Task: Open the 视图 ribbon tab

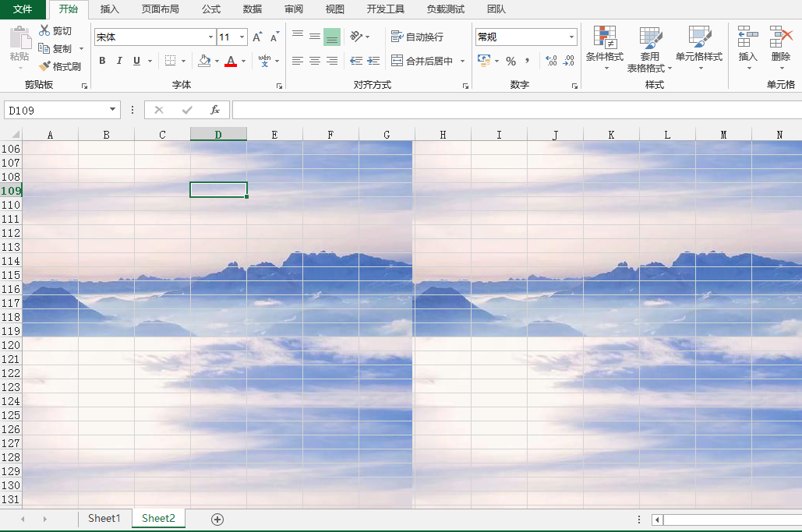Action: (x=334, y=10)
